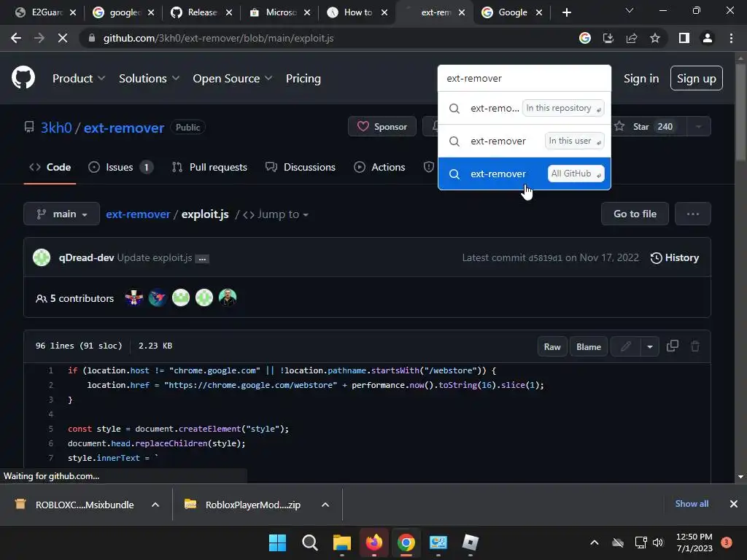Bookmark this page with the star
The width and height of the screenshot is (747, 560).
click(655, 38)
